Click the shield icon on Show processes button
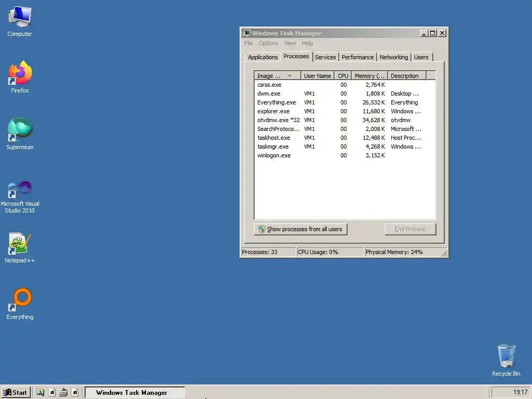This screenshot has height=399, width=532. (x=261, y=229)
